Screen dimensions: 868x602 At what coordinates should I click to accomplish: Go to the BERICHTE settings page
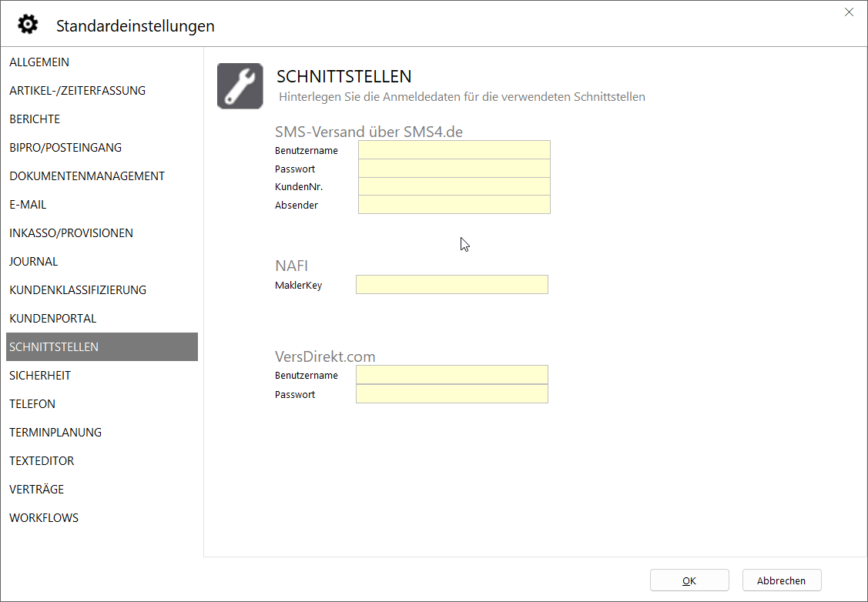35,119
